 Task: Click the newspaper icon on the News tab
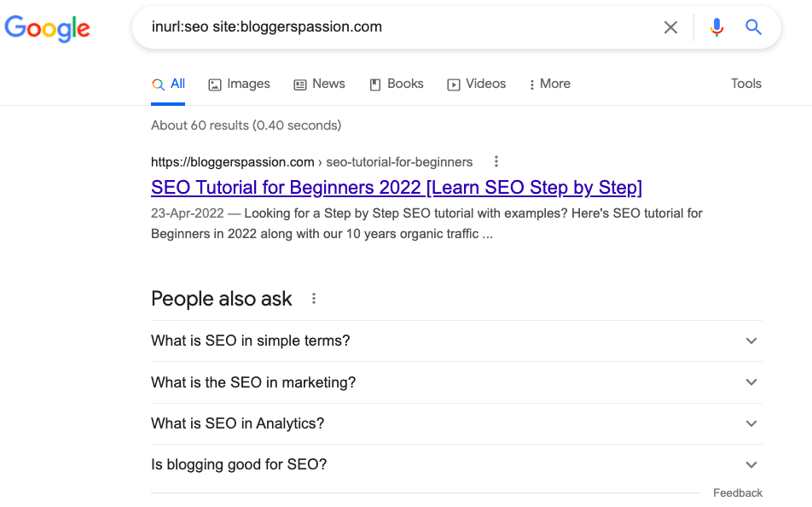tap(299, 84)
